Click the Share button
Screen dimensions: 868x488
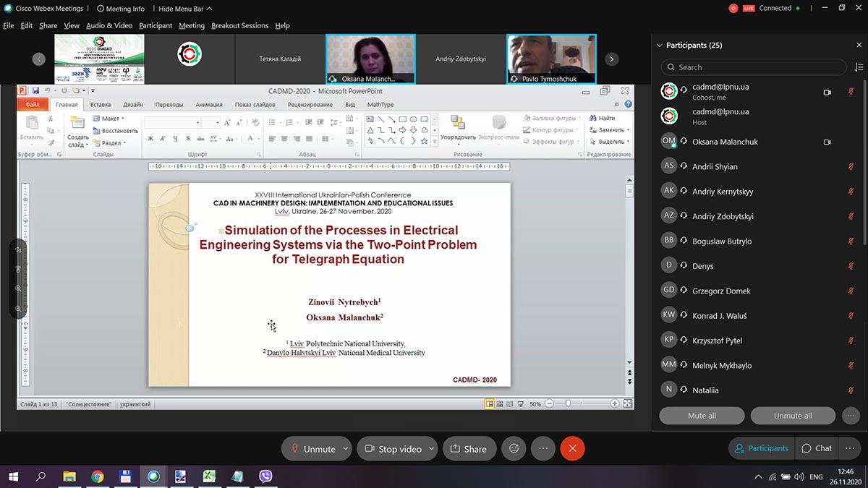(469, 448)
